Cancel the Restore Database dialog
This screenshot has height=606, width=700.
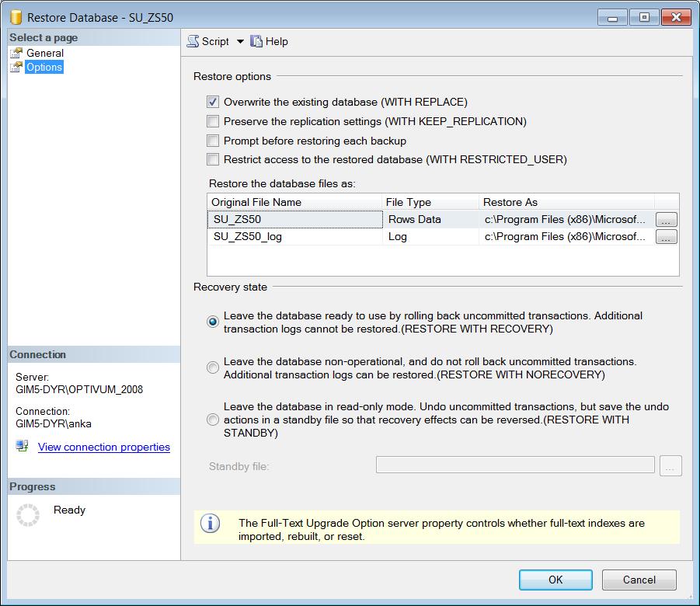639,580
